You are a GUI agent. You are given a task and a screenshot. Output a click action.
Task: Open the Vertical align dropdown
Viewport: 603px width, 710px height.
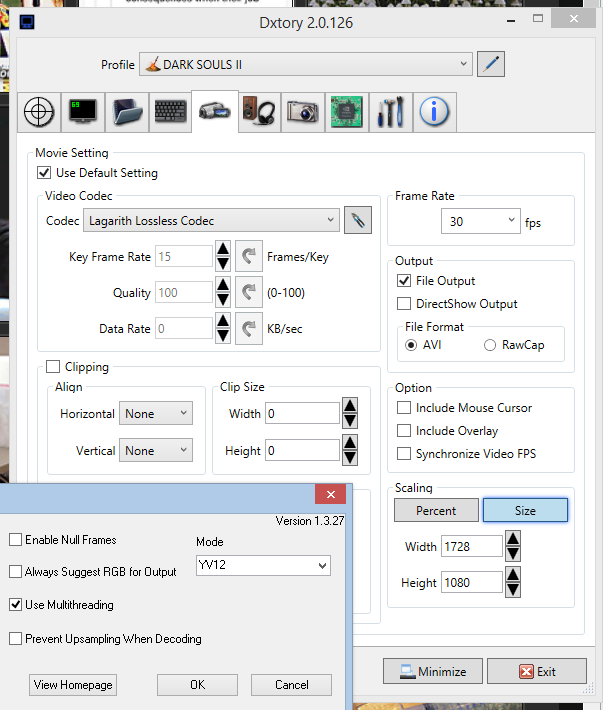[x=156, y=450]
